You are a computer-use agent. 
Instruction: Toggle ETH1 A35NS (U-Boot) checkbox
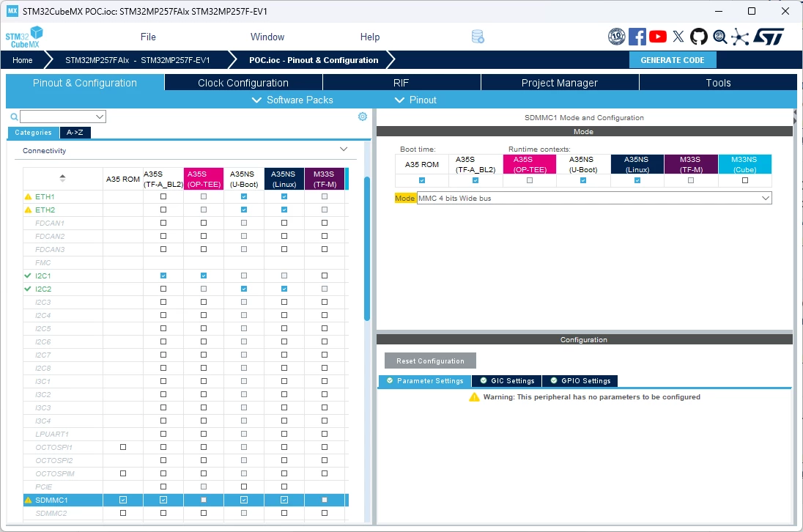pos(244,196)
